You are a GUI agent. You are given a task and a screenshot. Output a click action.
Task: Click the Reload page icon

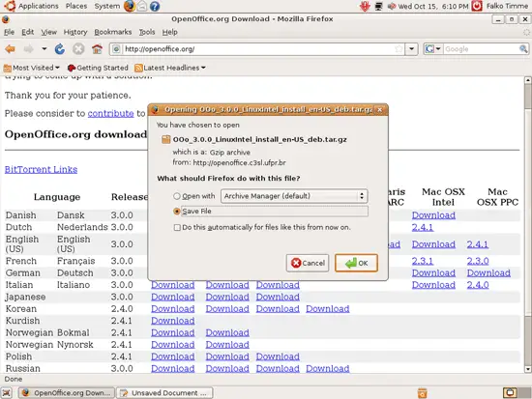click(x=60, y=49)
